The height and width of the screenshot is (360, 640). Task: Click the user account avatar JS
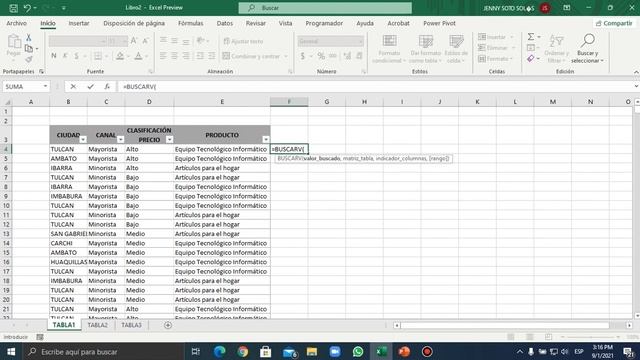[x=545, y=8]
